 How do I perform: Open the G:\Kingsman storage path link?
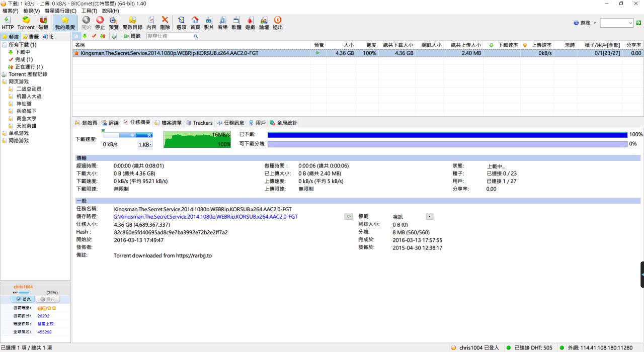tap(205, 217)
